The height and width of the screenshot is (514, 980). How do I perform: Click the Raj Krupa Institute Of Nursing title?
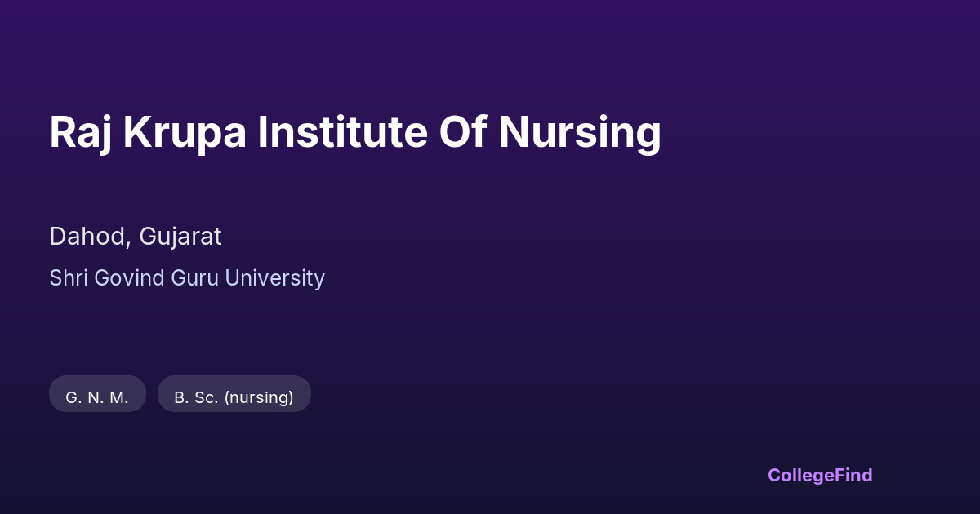pos(355,132)
